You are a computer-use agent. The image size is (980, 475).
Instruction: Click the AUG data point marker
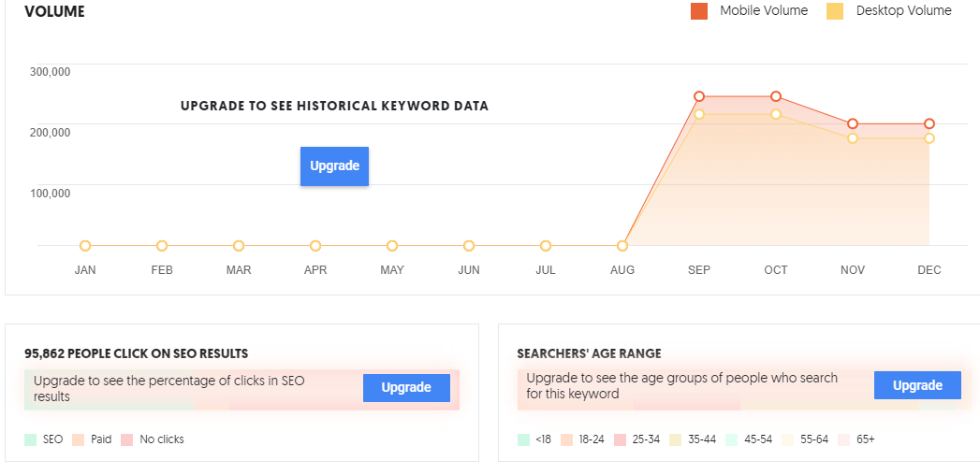622,246
